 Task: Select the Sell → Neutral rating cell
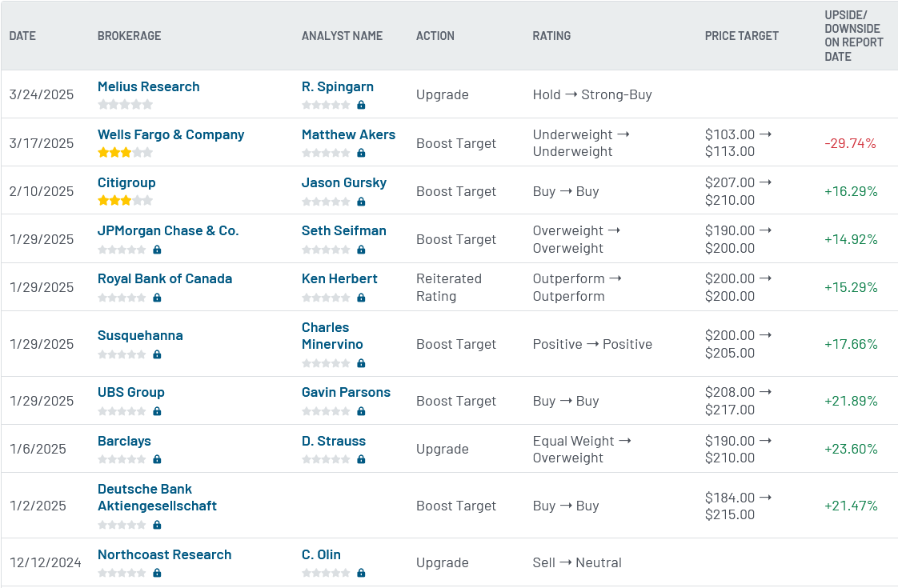(577, 563)
